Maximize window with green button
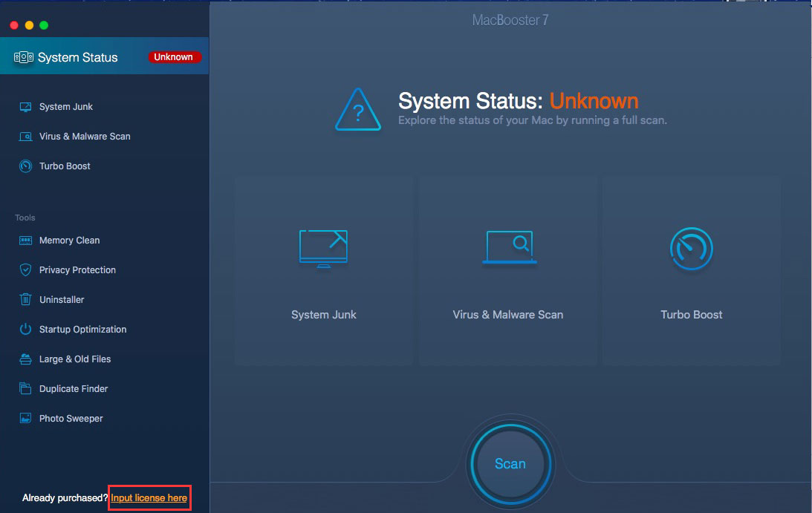 (44, 25)
